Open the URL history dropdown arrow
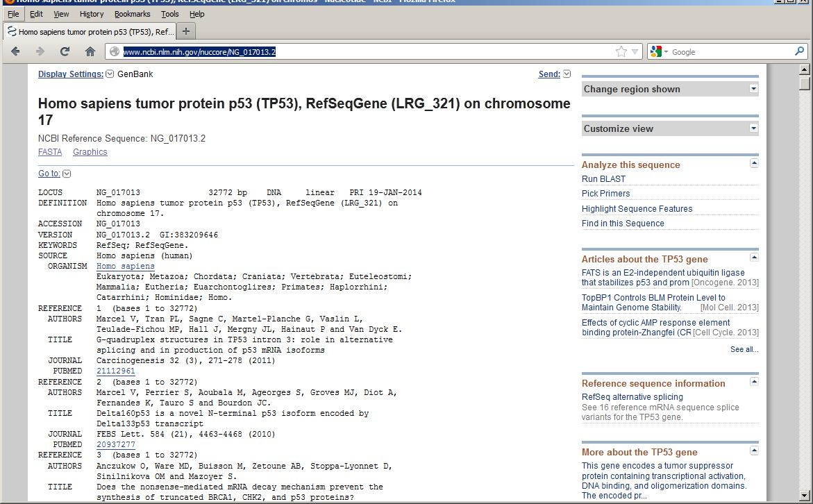 click(635, 52)
